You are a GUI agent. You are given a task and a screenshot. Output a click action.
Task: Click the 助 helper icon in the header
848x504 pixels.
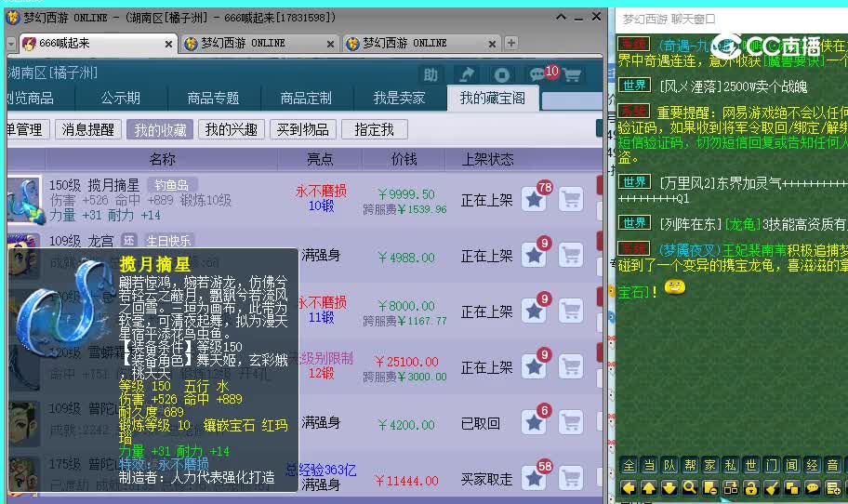(431, 74)
